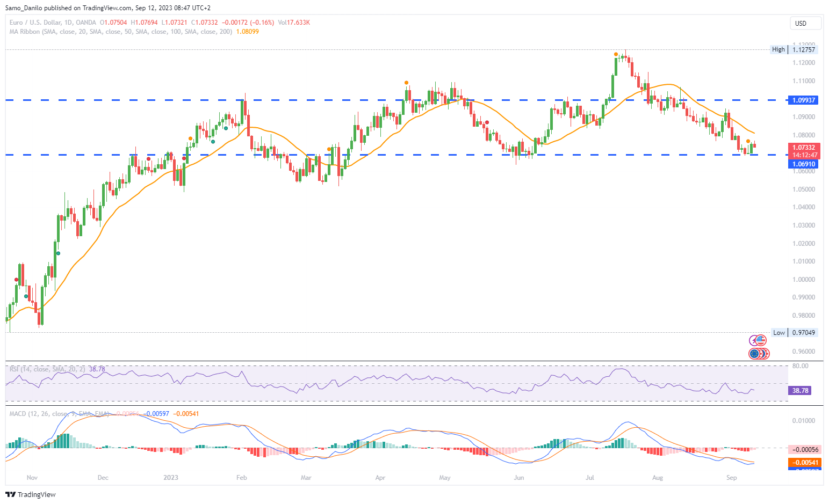Click the teal dot marker in mid-November
This screenshot has width=829, height=504.
coord(58,253)
